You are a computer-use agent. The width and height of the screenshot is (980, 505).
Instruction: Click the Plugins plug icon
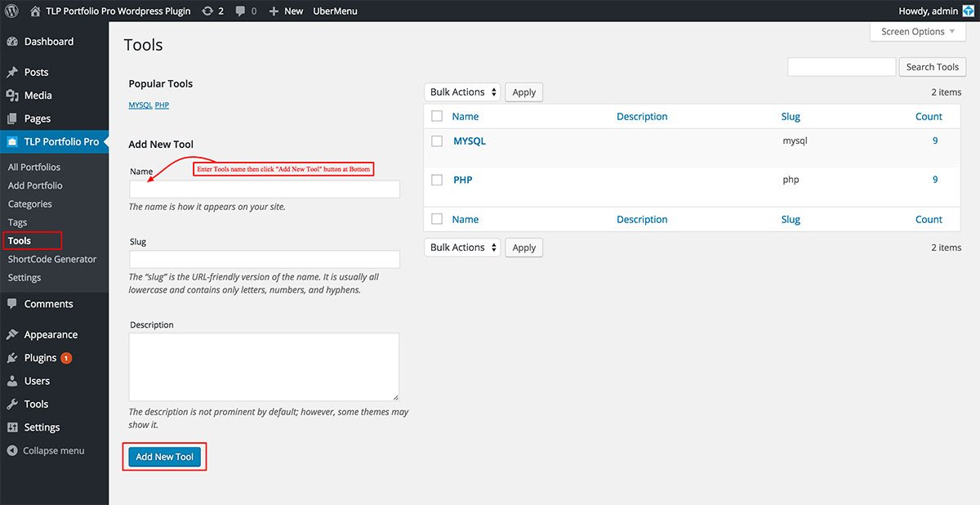pos(12,358)
